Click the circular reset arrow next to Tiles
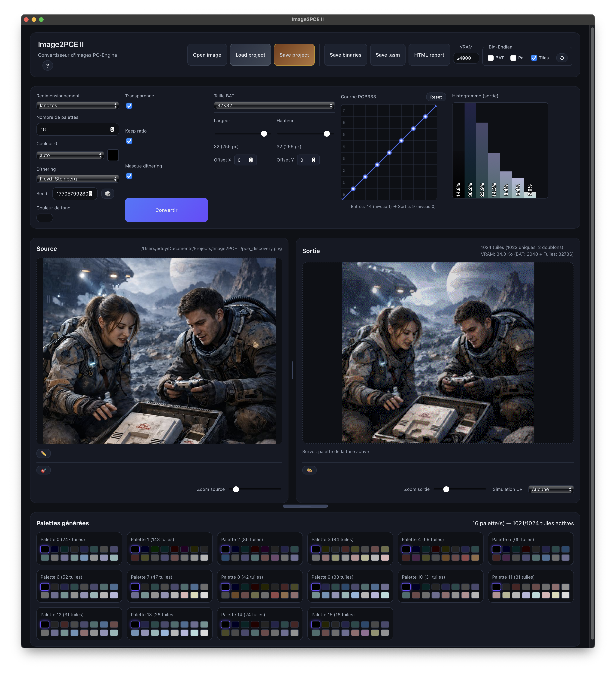Image resolution: width=616 pixels, height=676 pixels. [x=562, y=58]
